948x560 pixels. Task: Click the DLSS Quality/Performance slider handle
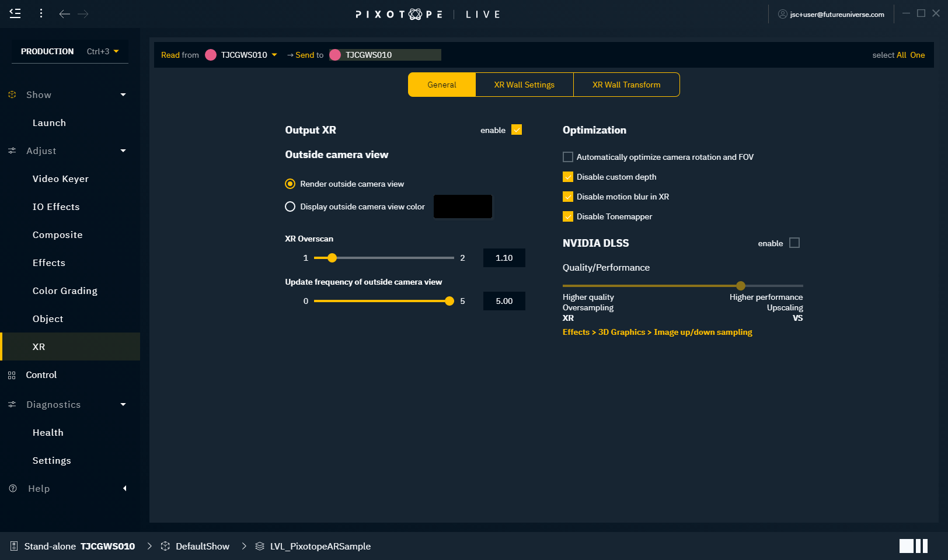[741, 286]
